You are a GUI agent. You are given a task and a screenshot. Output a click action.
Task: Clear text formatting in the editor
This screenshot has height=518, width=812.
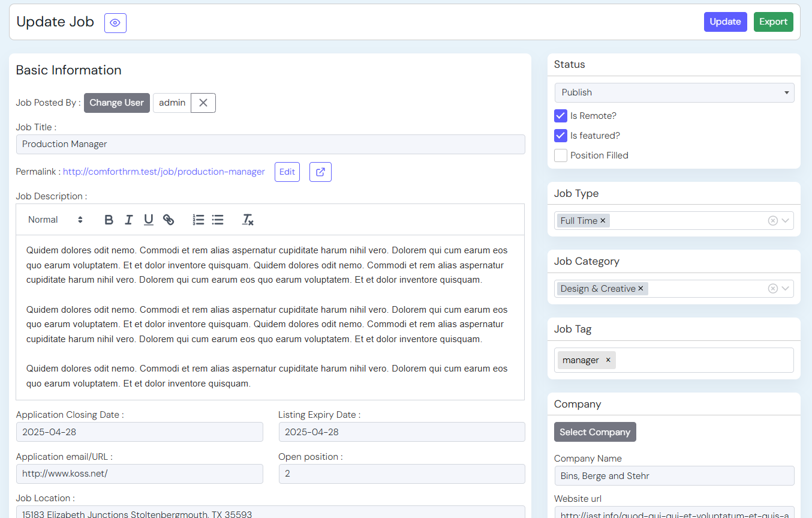coord(248,220)
